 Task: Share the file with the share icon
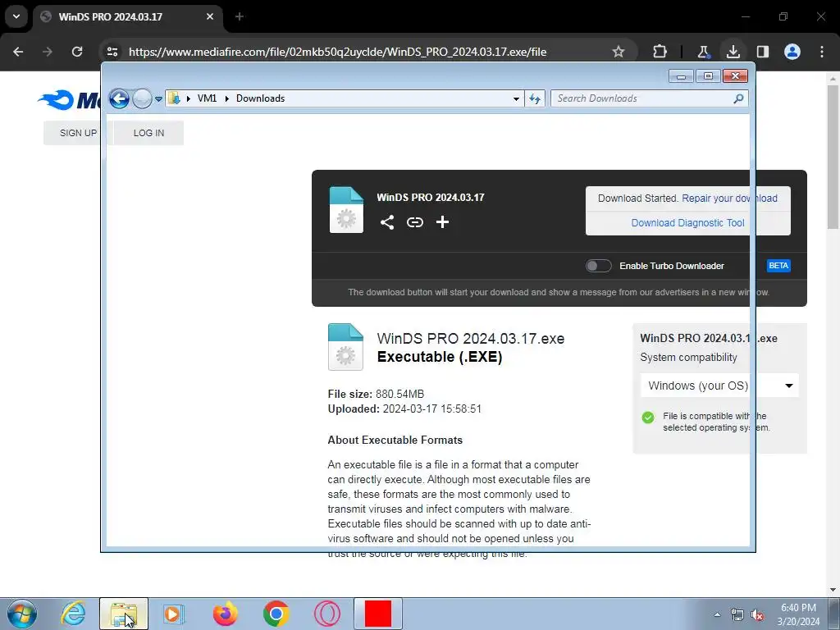[x=387, y=221]
